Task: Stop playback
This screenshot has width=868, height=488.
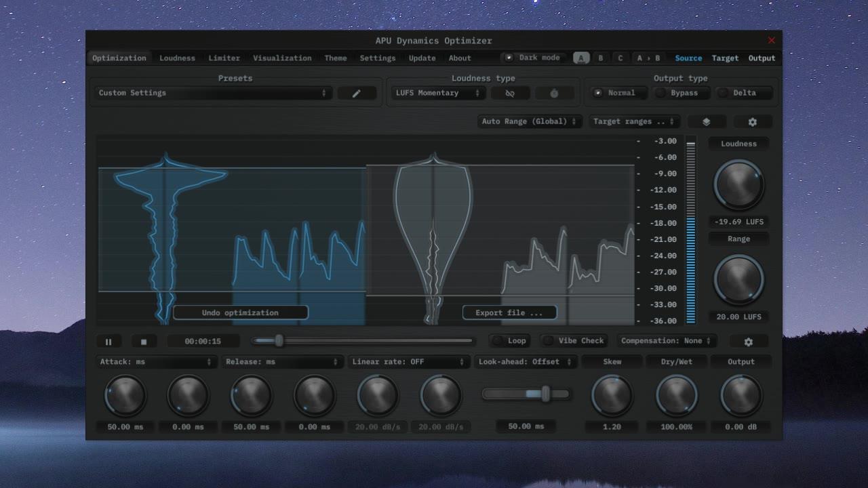Action: [x=144, y=342]
